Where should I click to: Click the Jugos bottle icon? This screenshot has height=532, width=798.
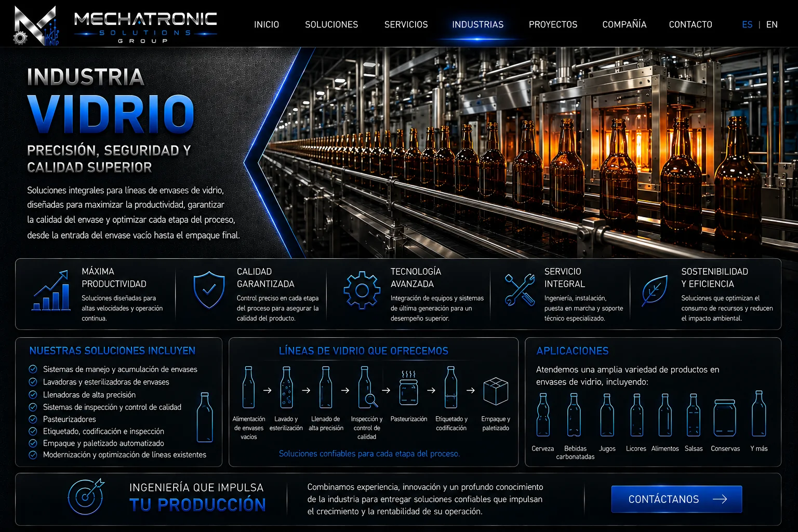[607, 415]
